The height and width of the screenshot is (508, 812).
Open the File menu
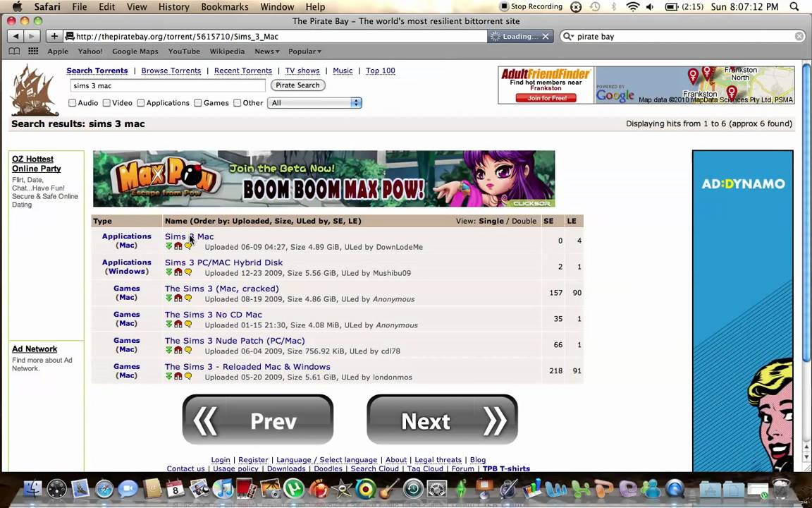coord(79,7)
